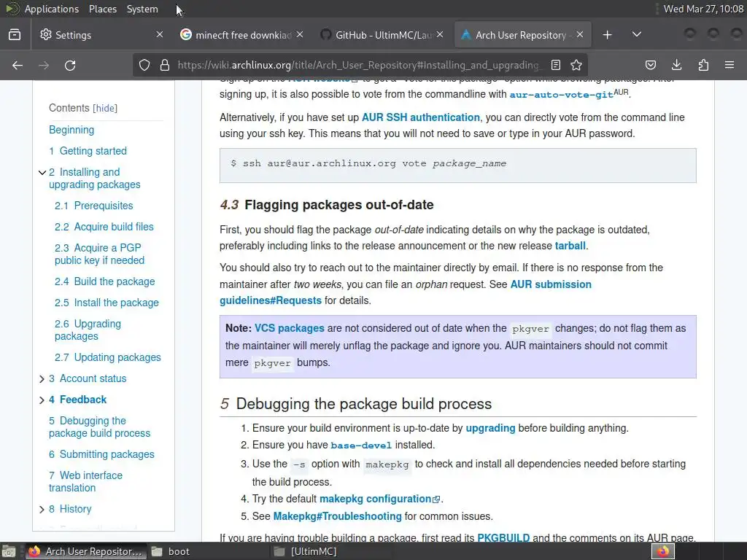Collapse Installing and upgrading packages section
Screen dimensions: 747x560
pos(42,172)
